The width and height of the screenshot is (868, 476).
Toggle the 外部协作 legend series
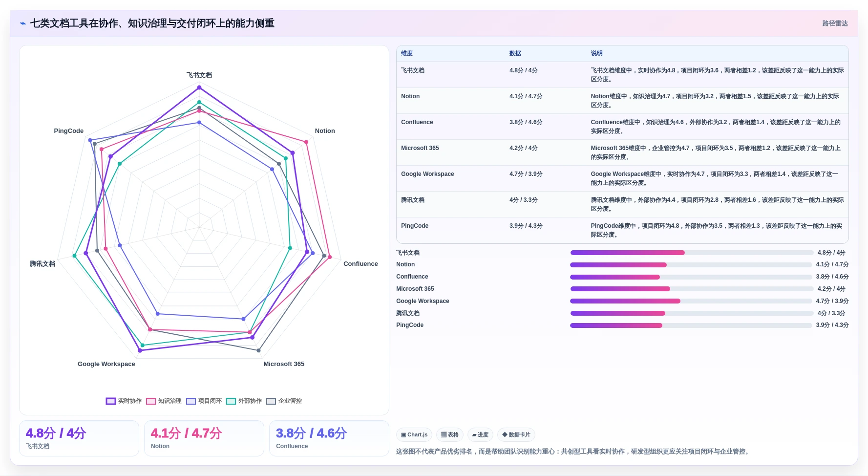[244, 401]
